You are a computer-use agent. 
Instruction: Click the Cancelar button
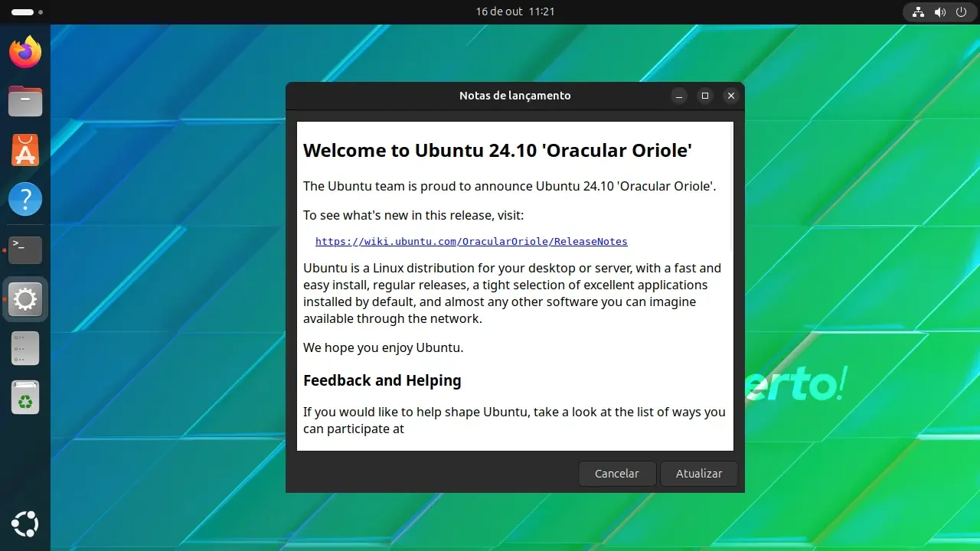point(617,474)
